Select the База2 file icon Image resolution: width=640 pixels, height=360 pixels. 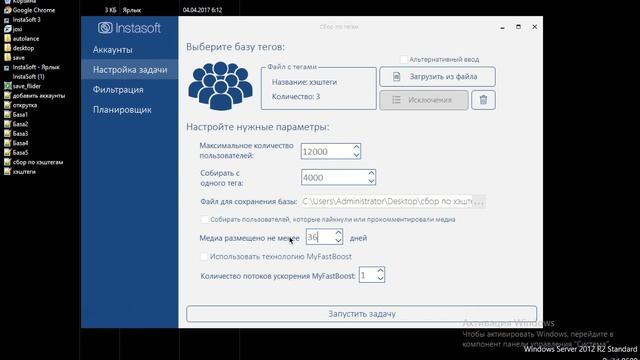tap(7, 124)
